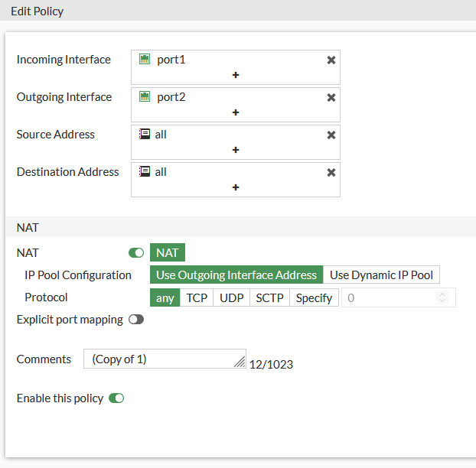The image size is (476, 468).
Task: Click the port1 interface icon
Action: [x=145, y=60]
